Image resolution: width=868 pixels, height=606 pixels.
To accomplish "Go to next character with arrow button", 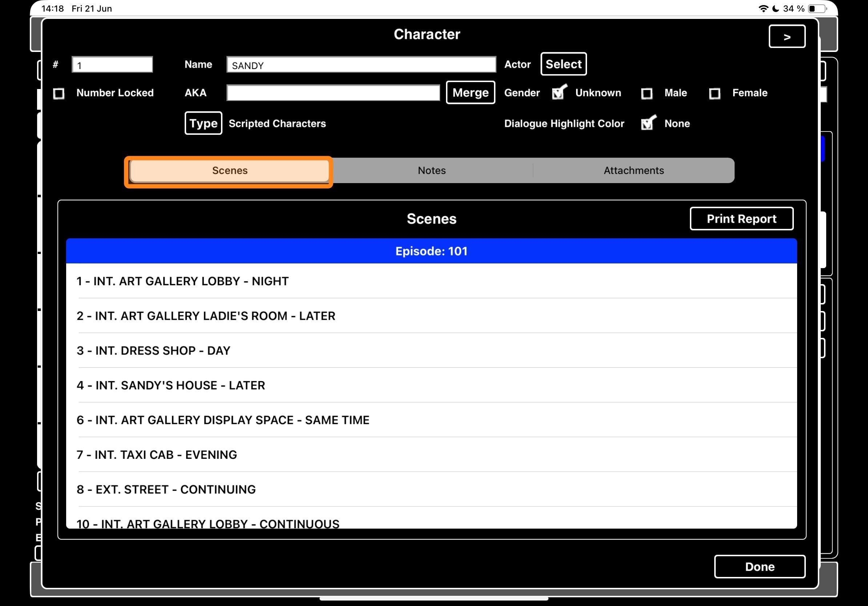I will click(x=787, y=37).
